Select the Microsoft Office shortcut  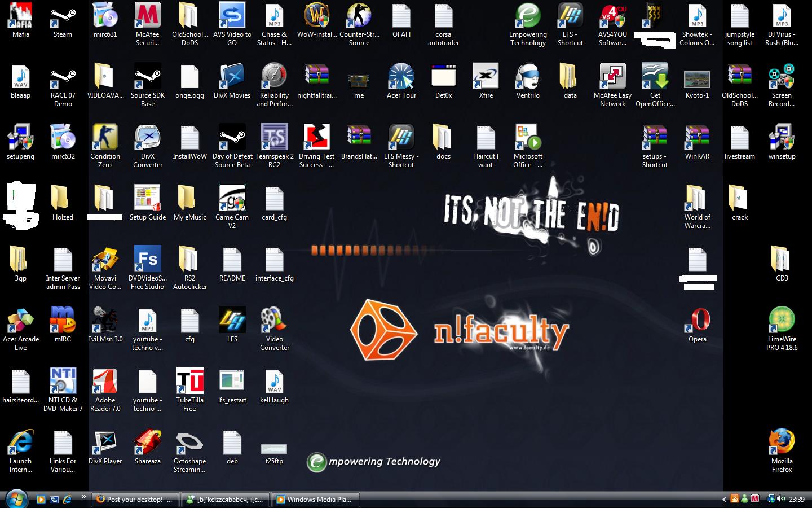pos(528,146)
